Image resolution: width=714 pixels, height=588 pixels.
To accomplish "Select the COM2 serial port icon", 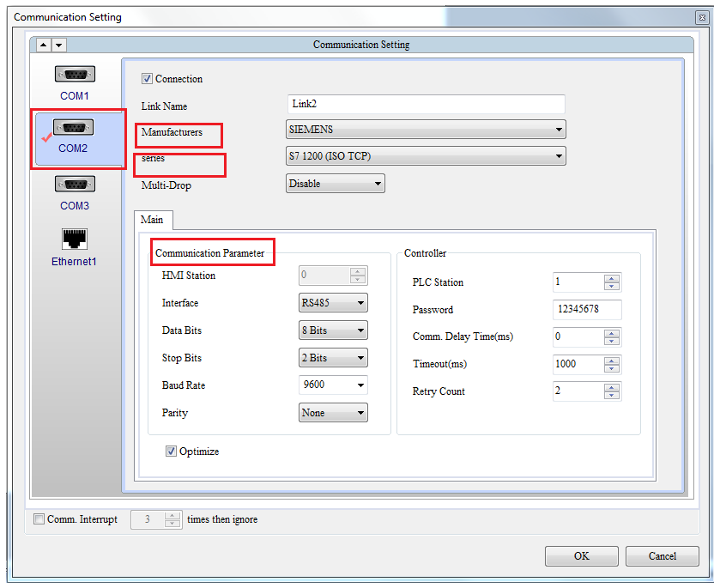I will [x=75, y=127].
